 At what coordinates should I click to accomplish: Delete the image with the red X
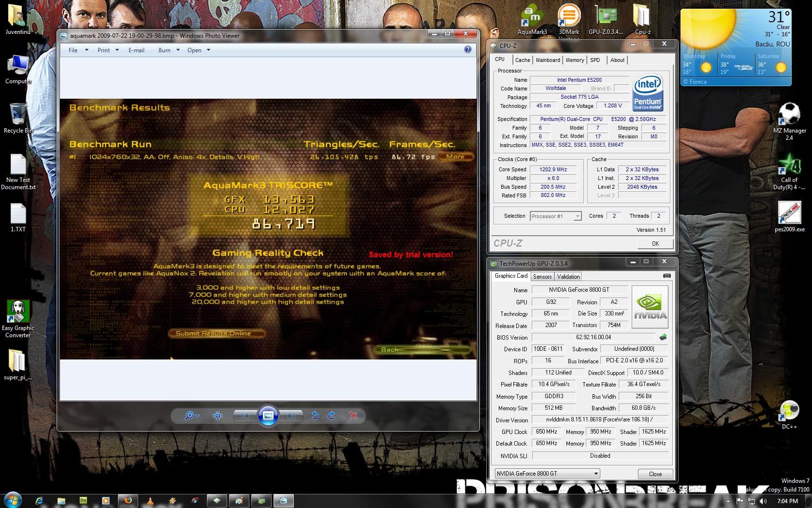coord(353,416)
